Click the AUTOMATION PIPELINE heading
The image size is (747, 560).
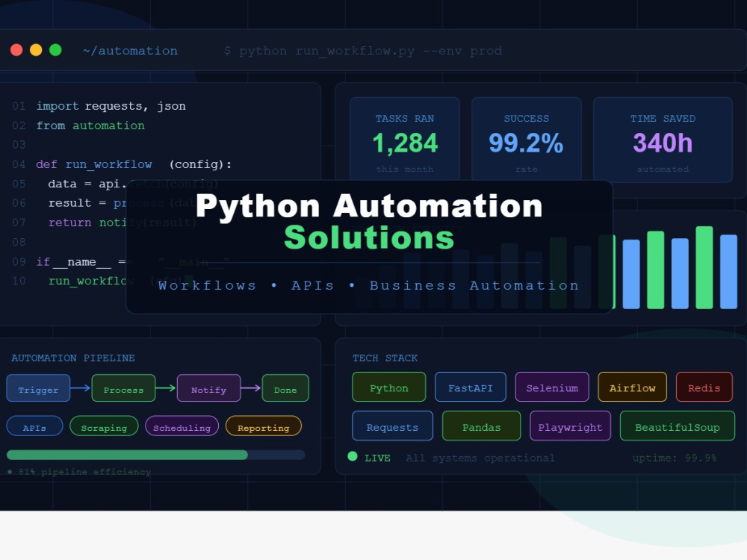[73, 358]
